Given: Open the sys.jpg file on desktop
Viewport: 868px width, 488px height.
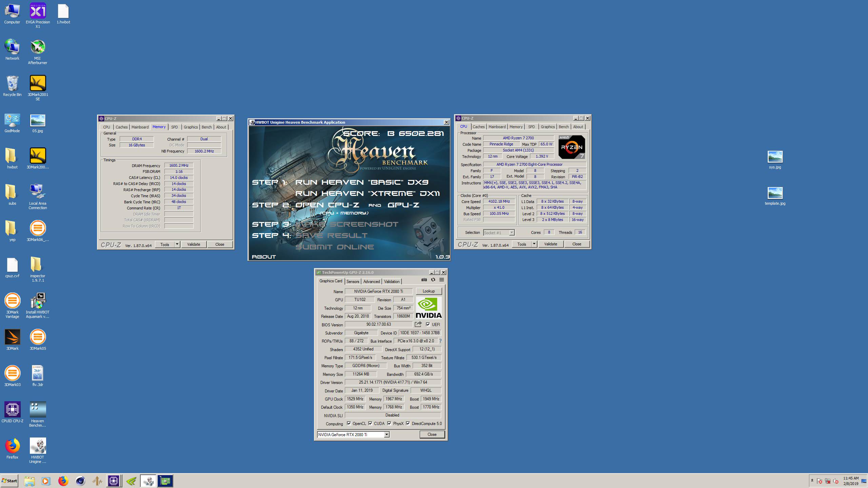Looking at the screenshot, I should (x=775, y=160).
